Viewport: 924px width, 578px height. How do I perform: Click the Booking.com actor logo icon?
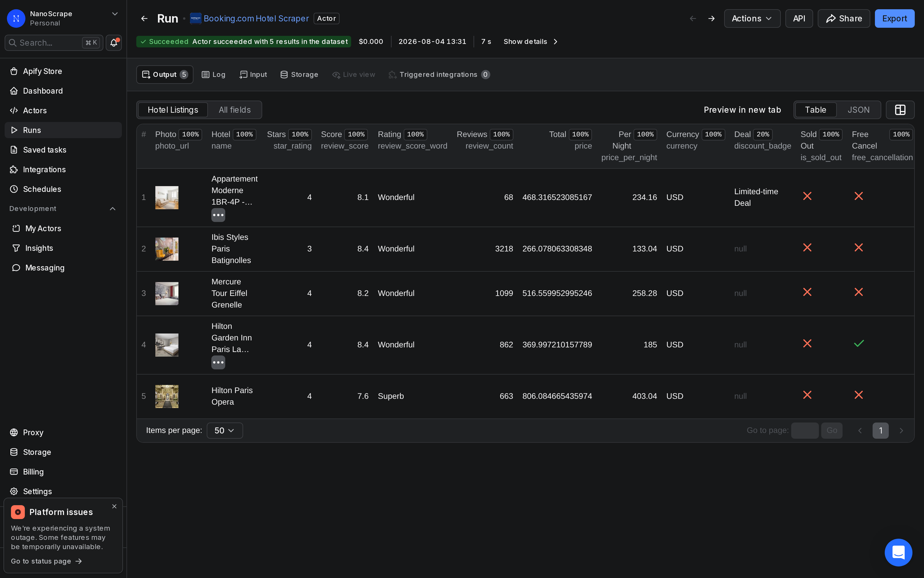[195, 18]
